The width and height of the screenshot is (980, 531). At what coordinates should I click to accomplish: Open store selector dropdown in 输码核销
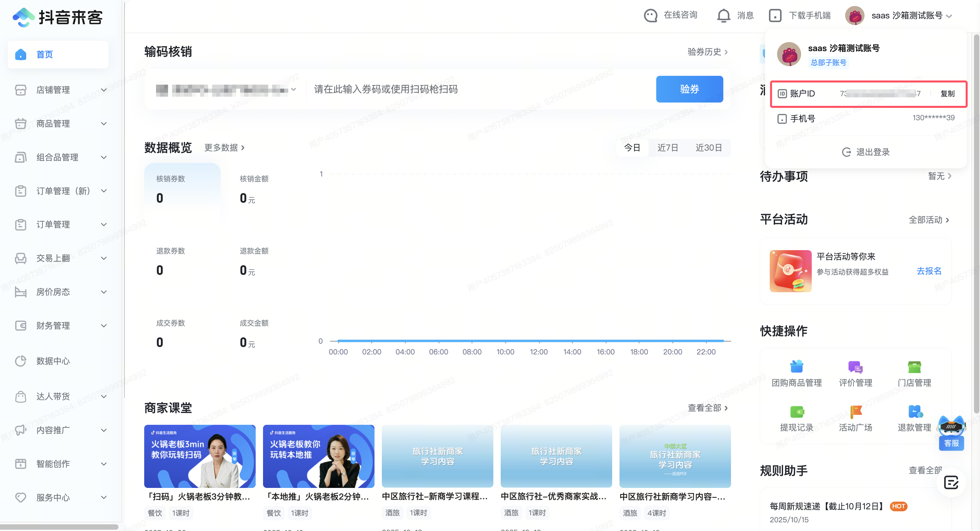pyautogui.click(x=226, y=90)
